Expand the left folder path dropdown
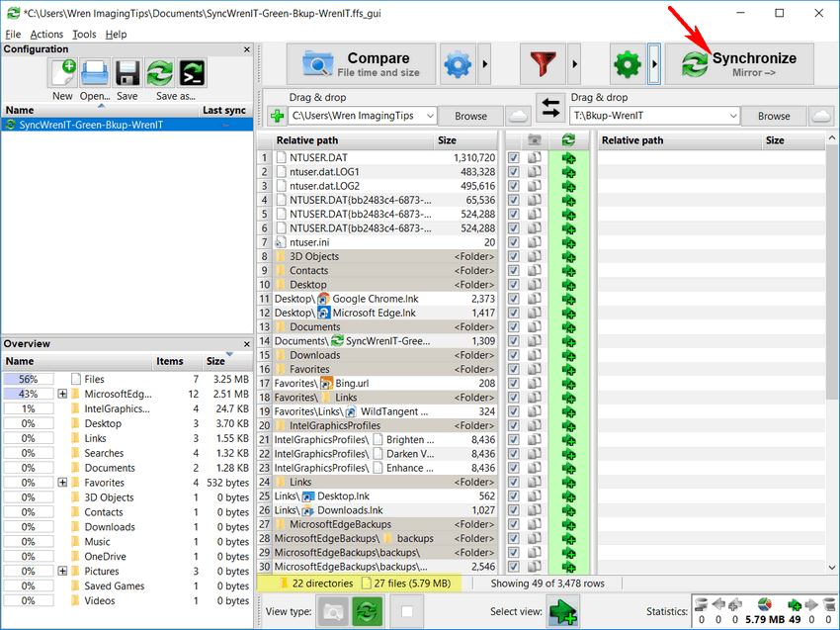 [x=427, y=116]
